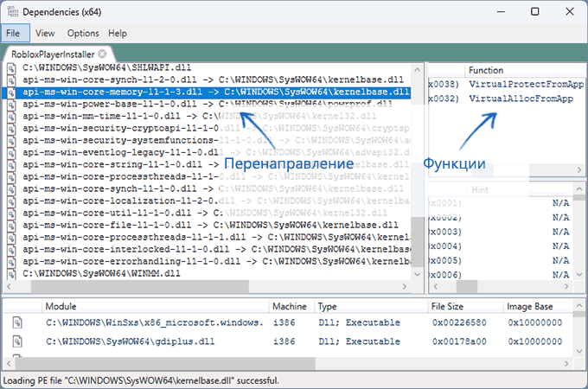Click the Dependencies app icon in title bar
588x389 pixels.
pyautogui.click(x=12, y=11)
